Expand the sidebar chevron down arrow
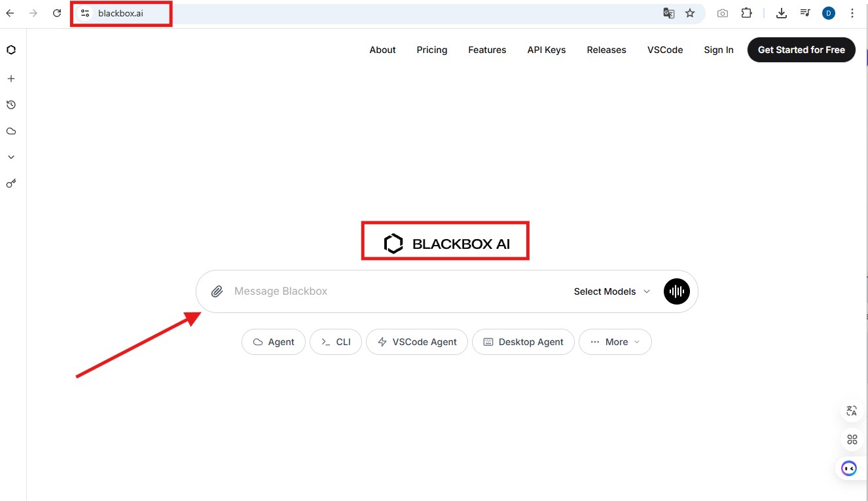The image size is (868, 501). (11, 157)
